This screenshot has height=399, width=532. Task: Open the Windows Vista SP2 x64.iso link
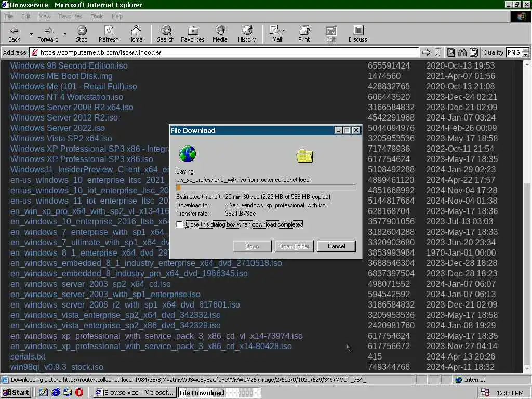tap(61, 138)
